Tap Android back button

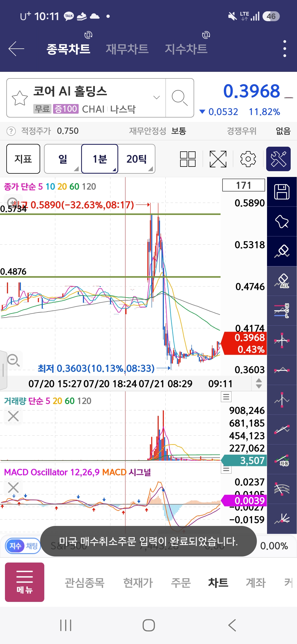point(232,625)
